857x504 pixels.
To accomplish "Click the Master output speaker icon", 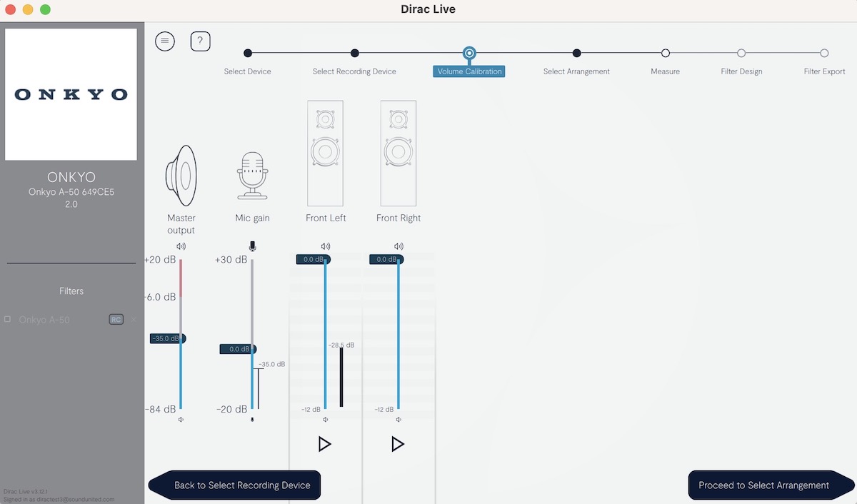I will pos(181,176).
